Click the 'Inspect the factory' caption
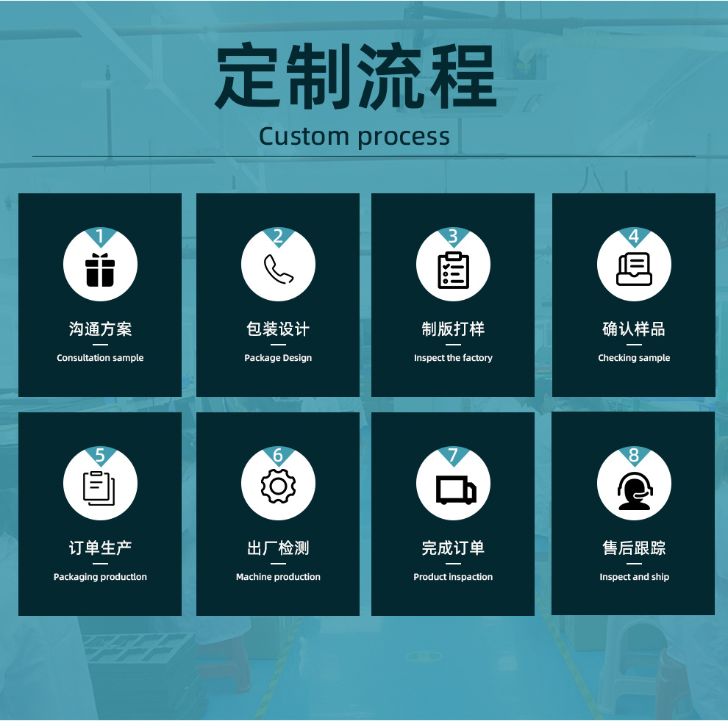The height and width of the screenshot is (721, 728). tap(453, 358)
